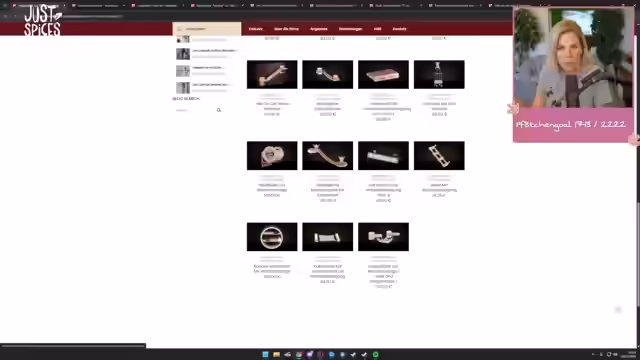Open the 'Bewertungen' navigation link
This screenshot has width=640, height=360.
pos(350,29)
